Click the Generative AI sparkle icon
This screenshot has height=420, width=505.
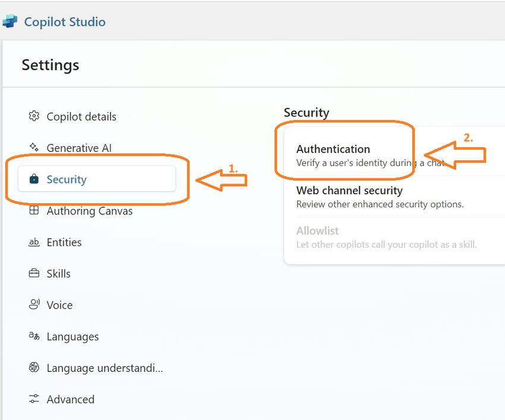coord(34,147)
